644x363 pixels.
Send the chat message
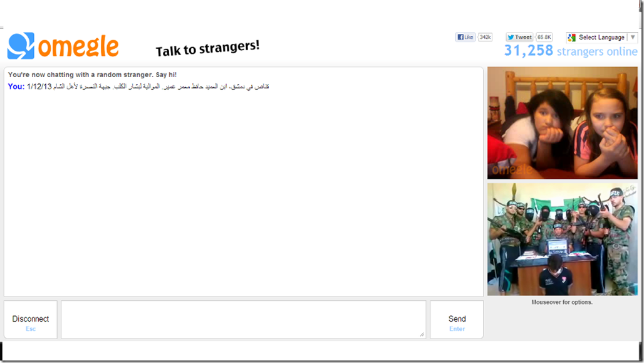tap(457, 320)
